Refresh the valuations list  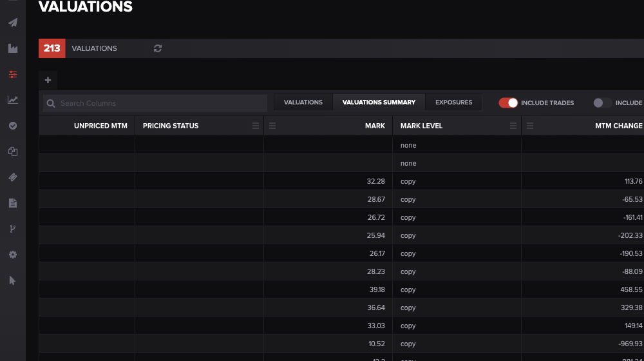158,48
